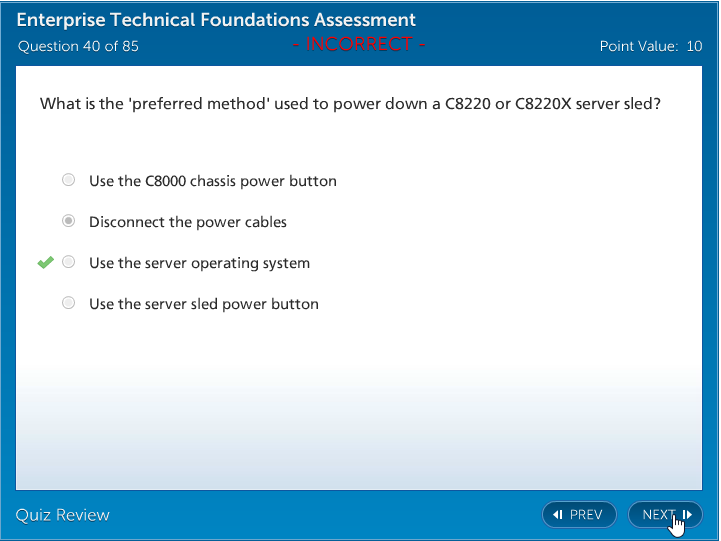Select the Disconnect the power cables radio
The width and height of the screenshot is (721, 541).
pos(68,221)
